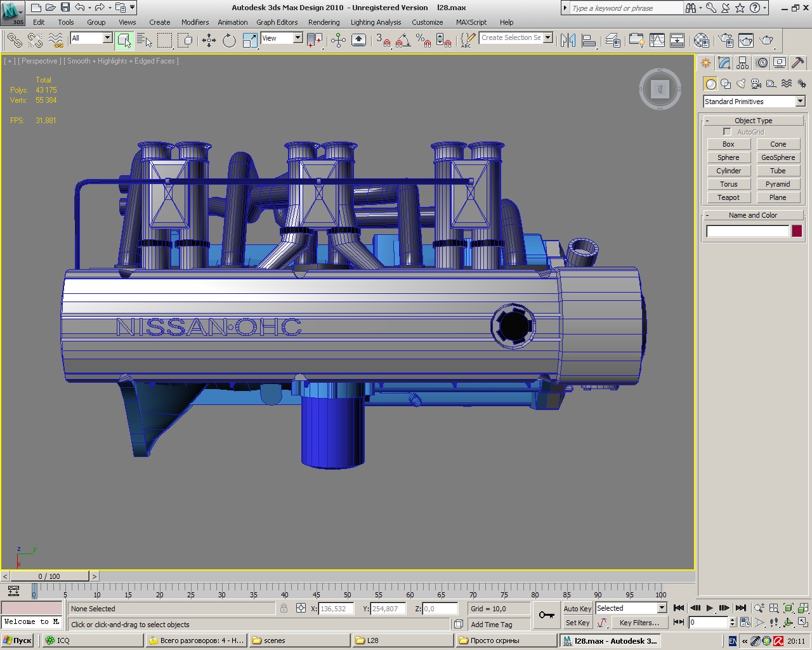This screenshot has width=812, height=650.
Task: Click the Teapot primitive button
Action: [728, 197]
